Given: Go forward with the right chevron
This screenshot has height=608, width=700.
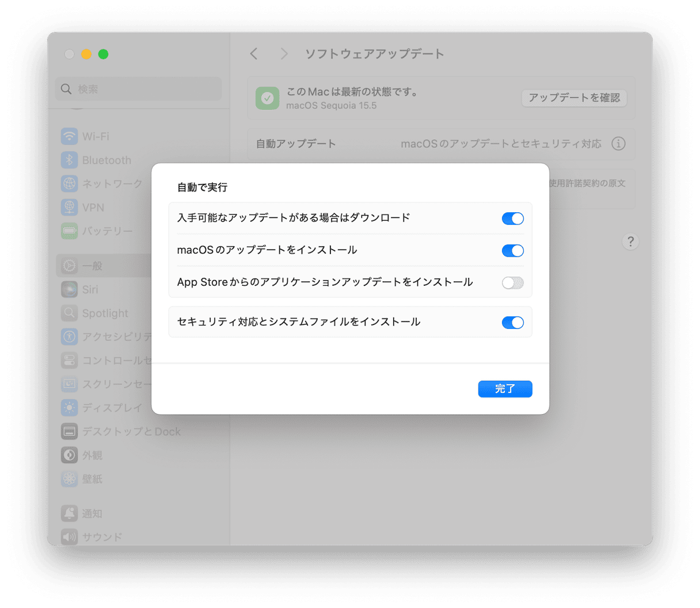Looking at the screenshot, I should (x=283, y=54).
